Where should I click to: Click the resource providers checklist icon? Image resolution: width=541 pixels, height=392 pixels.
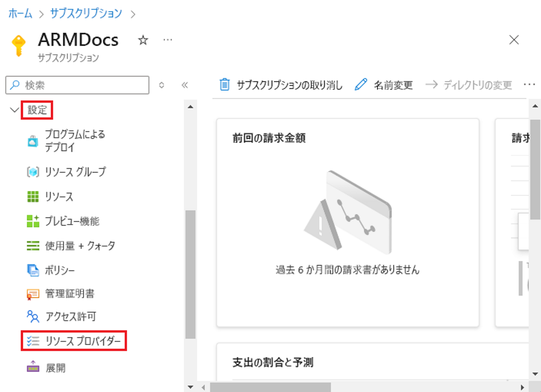(33, 341)
